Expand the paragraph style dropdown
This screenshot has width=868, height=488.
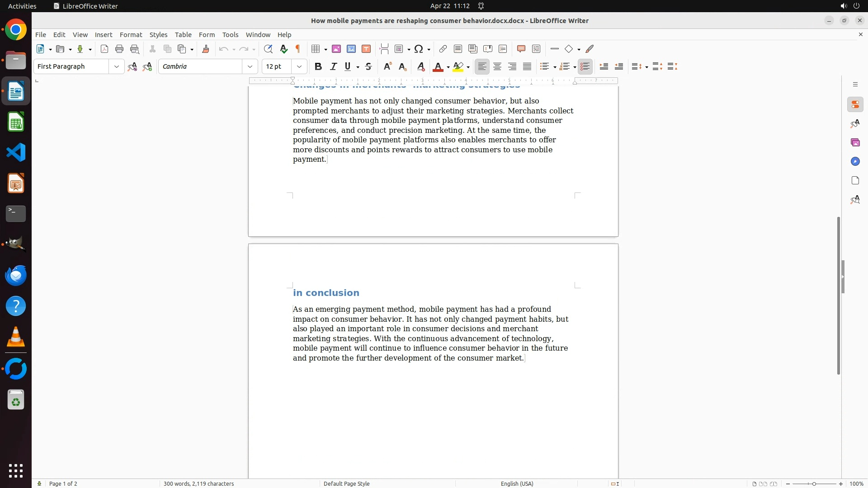pyautogui.click(x=117, y=67)
